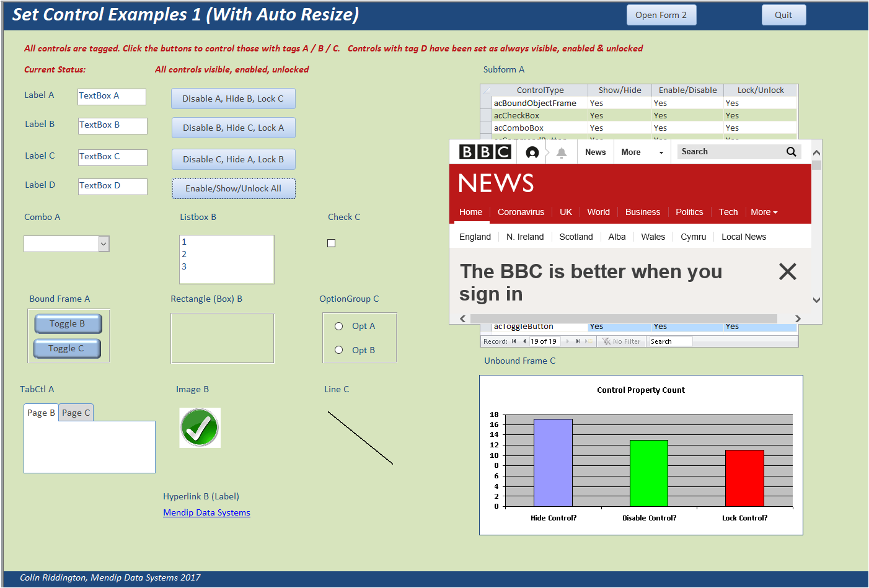This screenshot has width=869, height=588.
Task: Expand the BBC top bar More menu
Action: point(642,152)
